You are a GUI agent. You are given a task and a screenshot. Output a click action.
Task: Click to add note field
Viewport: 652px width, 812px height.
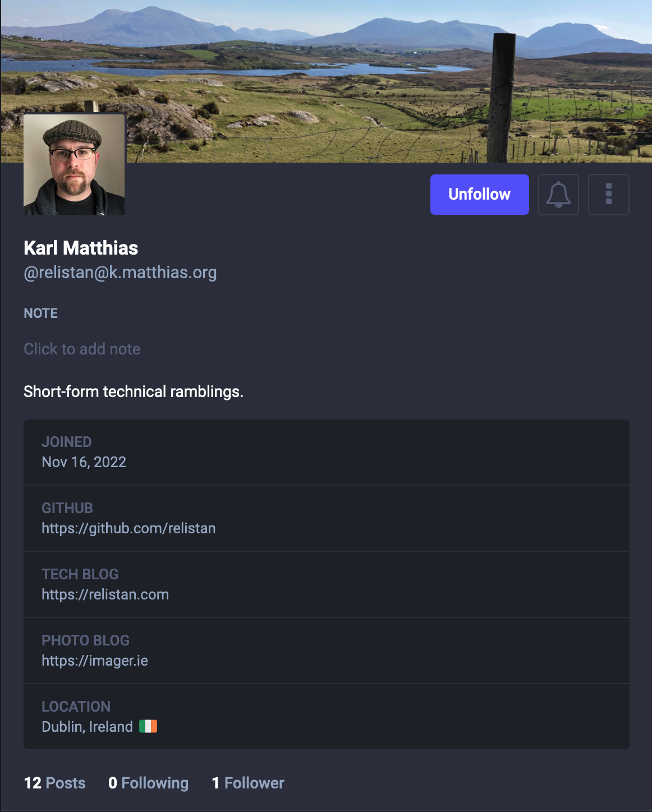coord(82,349)
